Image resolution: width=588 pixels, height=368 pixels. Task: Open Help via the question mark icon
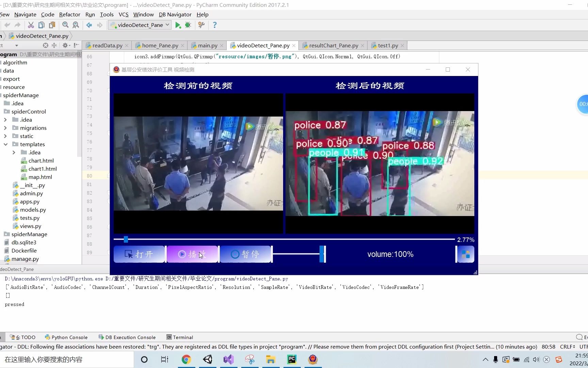(x=215, y=25)
